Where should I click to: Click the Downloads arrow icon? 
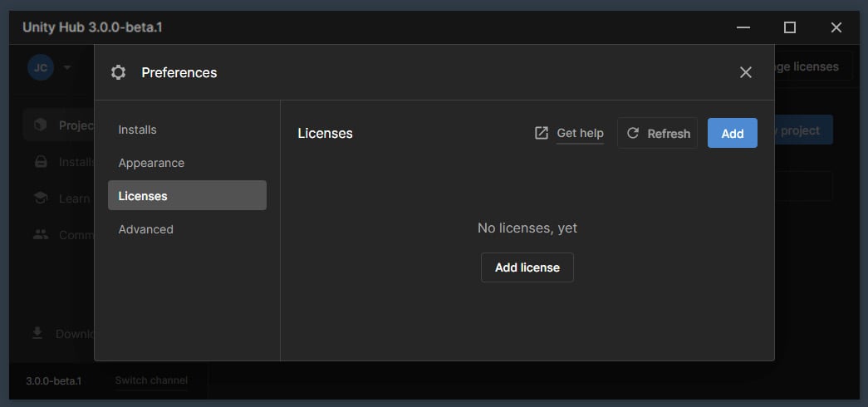37,333
